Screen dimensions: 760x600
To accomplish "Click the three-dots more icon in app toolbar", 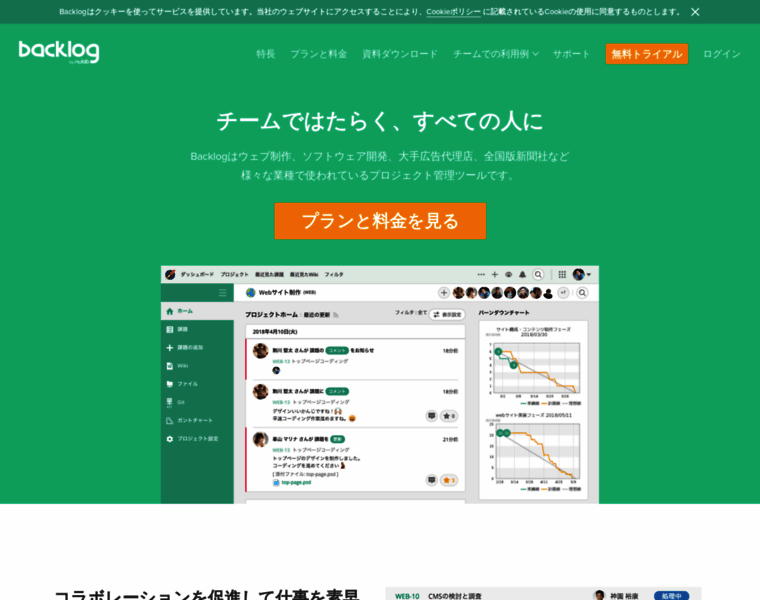I will tap(481, 275).
